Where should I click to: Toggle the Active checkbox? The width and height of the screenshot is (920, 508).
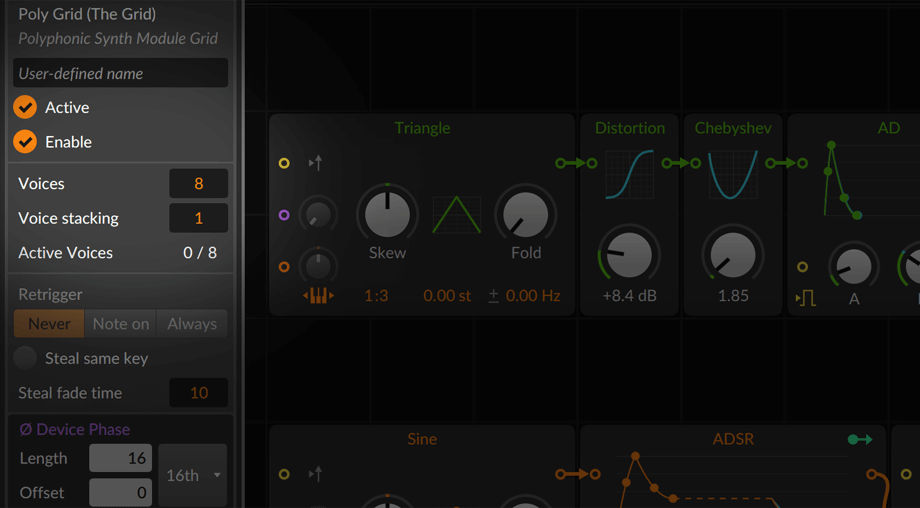[x=25, y=107]
